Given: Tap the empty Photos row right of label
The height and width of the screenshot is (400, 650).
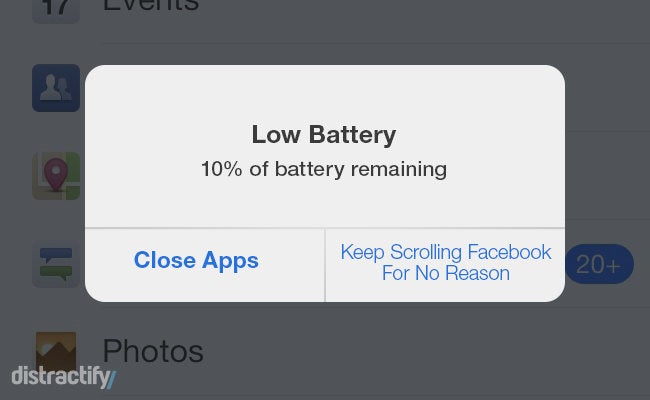Looking at the screenshot, I should (x=427, y=351).
